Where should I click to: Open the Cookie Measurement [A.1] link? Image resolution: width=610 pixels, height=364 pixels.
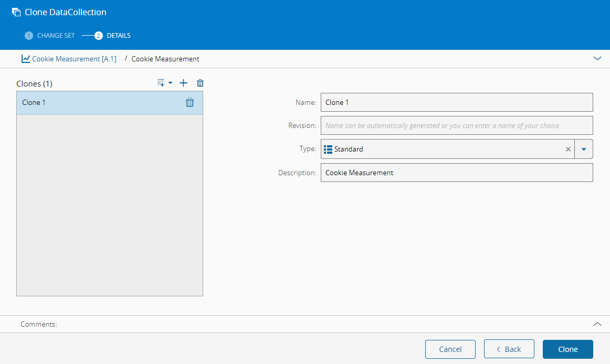tap(74, 59)
